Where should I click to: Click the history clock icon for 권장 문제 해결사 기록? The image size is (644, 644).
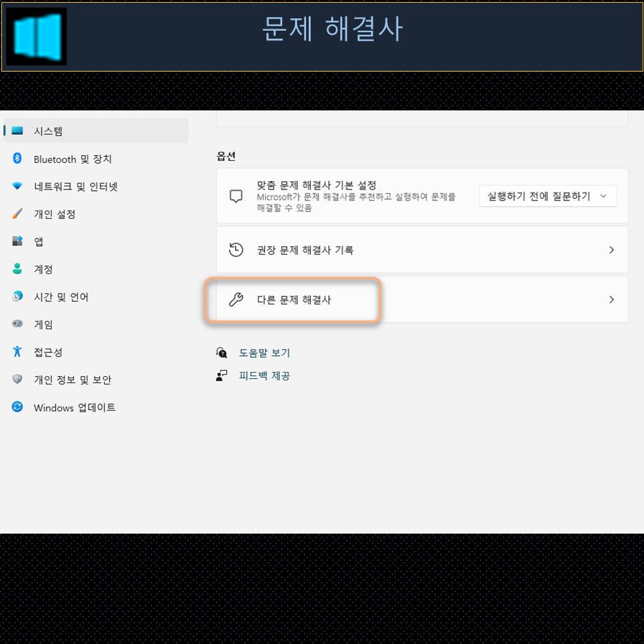click(236, 249)
